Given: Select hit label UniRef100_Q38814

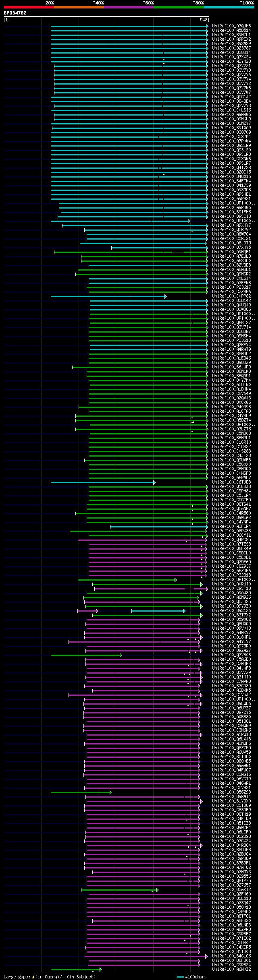Looking at the screenshot, I should pos(231,53).
